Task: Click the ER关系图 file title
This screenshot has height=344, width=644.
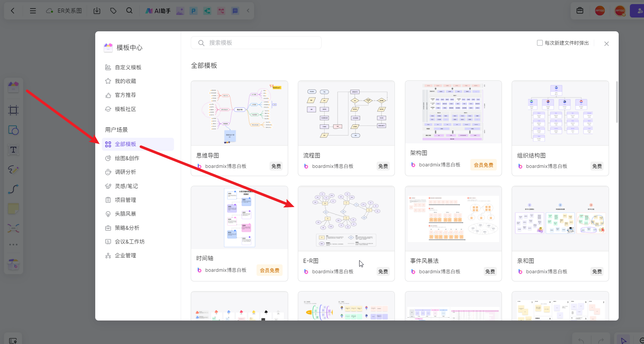Action: click(70, 11)
